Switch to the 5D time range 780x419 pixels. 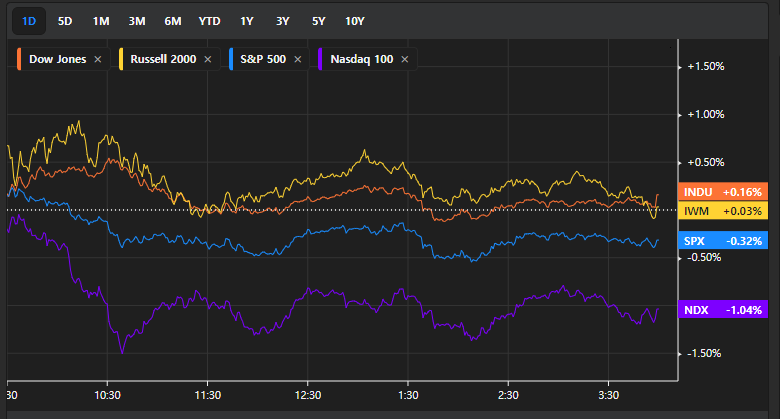point(65,21)
